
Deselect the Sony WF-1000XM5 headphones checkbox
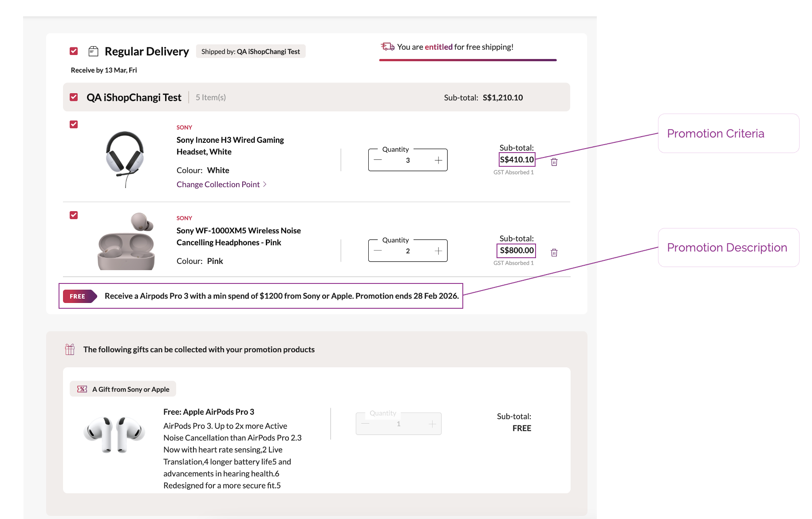pyautogui.click(x=74, y=215)
